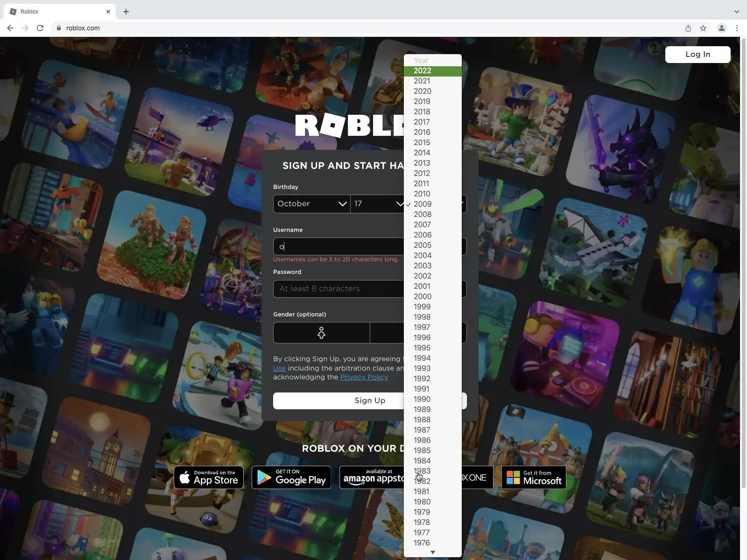Open the browser share icon
747x560 pixels.
coord(688,28)
